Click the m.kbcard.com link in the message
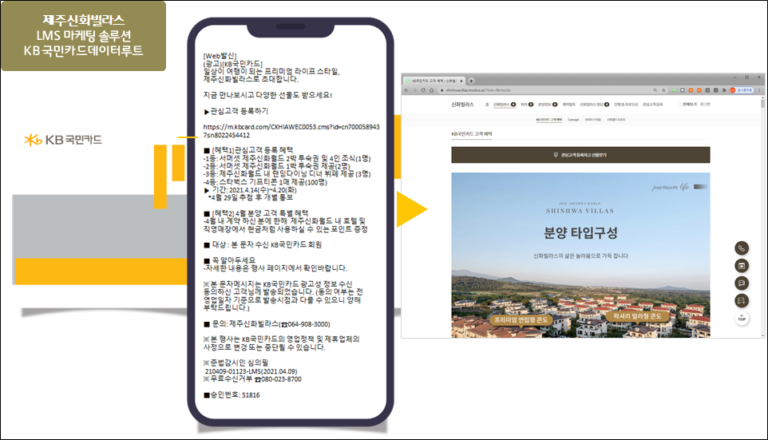This screenshot has width=768, height=440. click(291, 131)
